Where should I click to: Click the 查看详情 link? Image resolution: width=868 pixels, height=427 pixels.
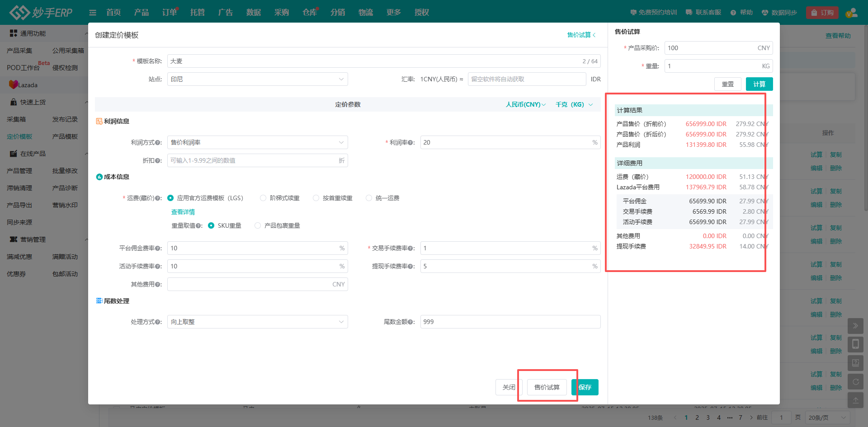tap(183, 212)
